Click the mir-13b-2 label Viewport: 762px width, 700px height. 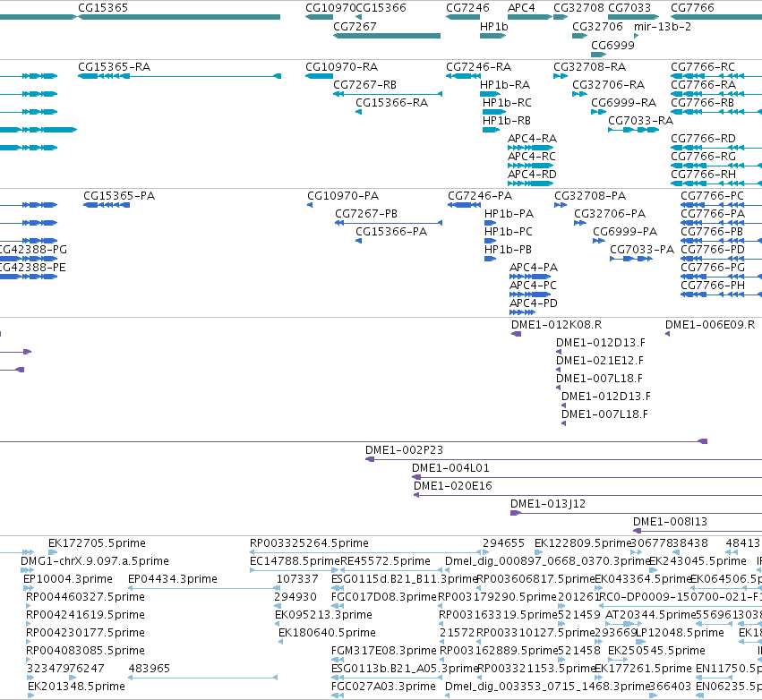click(x=663, y=27)
